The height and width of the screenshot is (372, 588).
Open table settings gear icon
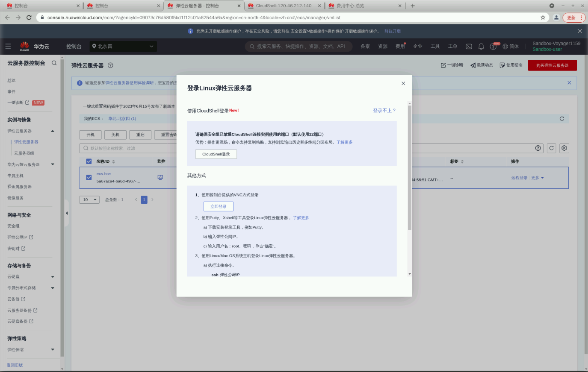click(x=564, y=148)
